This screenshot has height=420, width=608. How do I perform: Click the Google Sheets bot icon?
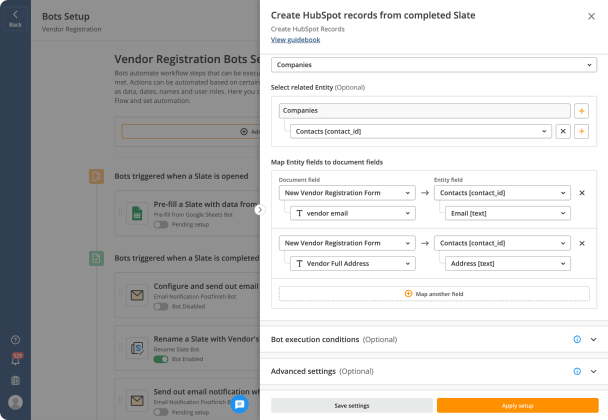tap(137, 213)
